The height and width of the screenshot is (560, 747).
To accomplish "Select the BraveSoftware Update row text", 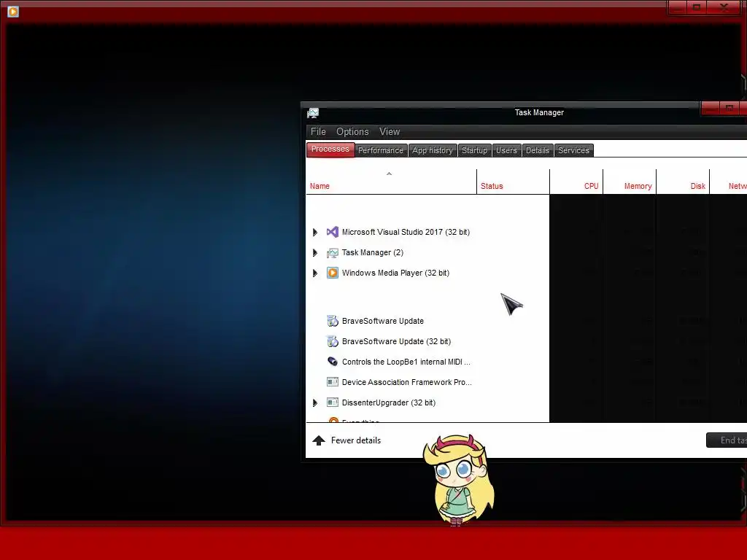I will [382, 321].
